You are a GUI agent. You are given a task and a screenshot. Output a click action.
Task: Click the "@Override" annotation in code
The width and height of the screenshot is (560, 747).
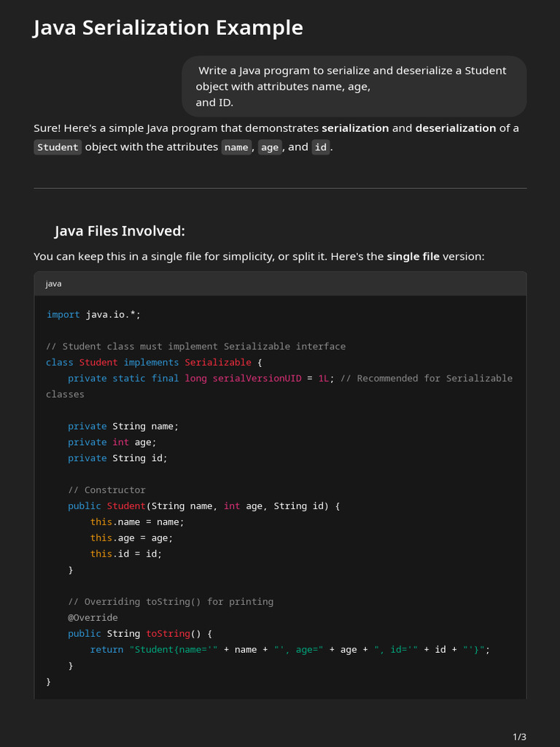[93, 618]
